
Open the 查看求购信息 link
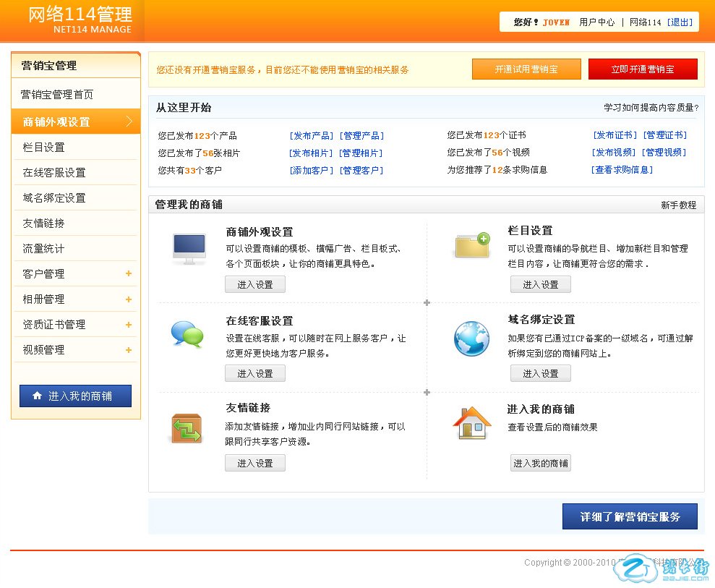(x=622, y=170)
